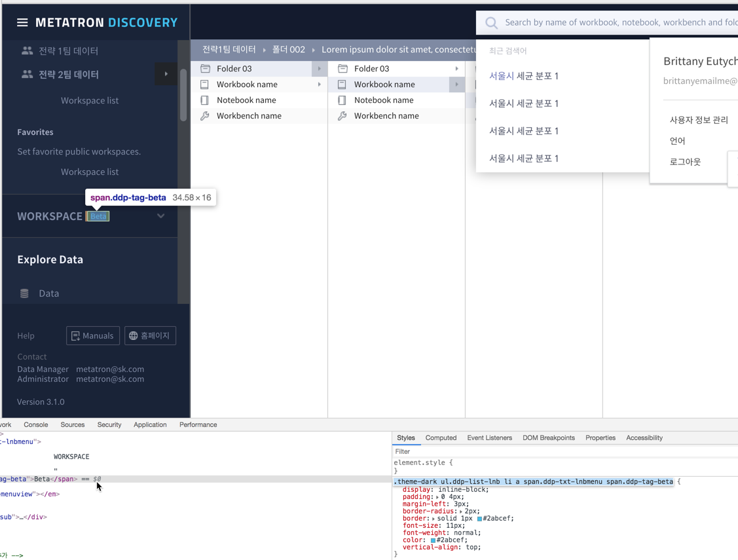Click the sidebar vertical scrollbar
The width and height of the screenshot is (738, 560).
183,94
